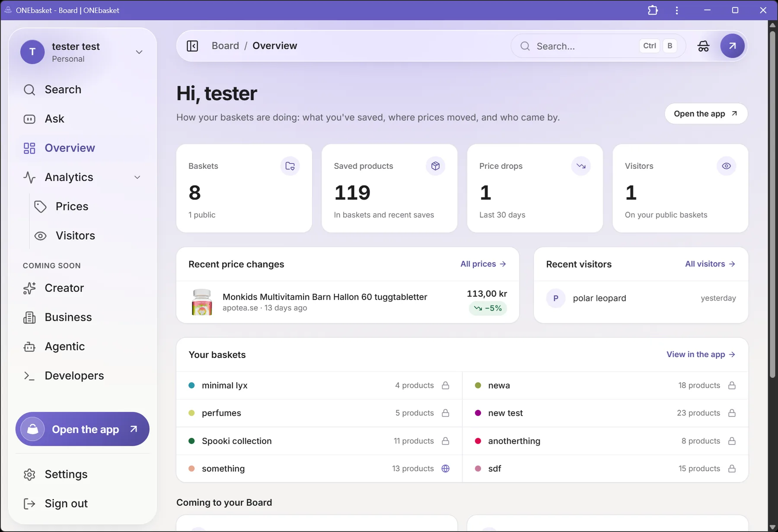Click the minimal lyx teal color dot
This screenshot has height=532, width=778.
tap(191, 385)
